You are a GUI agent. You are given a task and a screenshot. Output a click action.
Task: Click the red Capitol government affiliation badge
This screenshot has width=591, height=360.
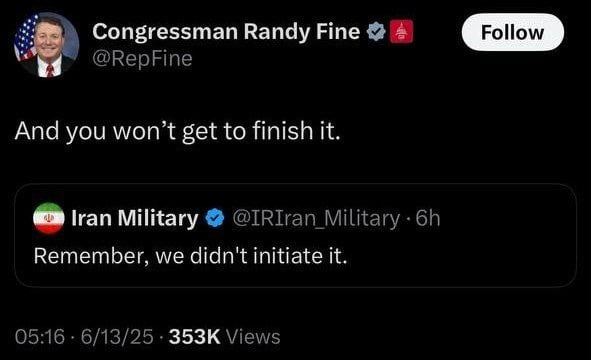(x=401, y=32)
